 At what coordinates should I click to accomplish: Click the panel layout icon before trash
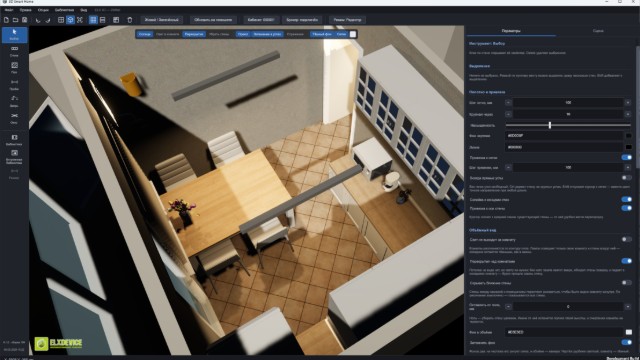116,20
